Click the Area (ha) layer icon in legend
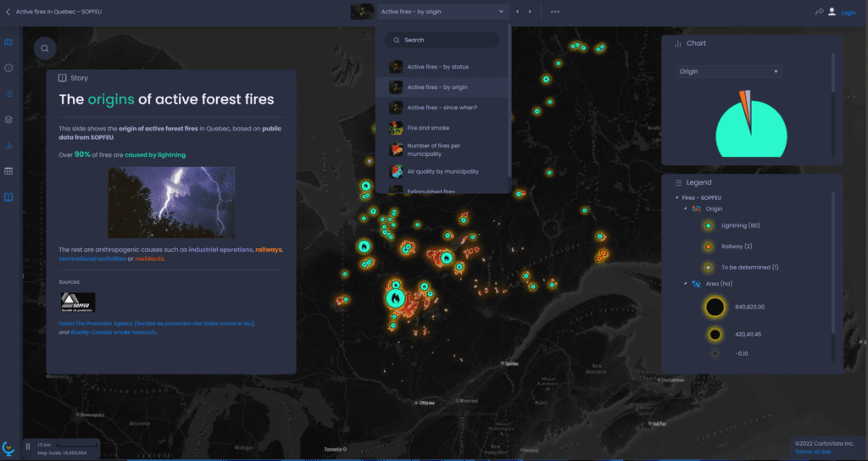The height and width of the screenshot is (461, 868). [x=697, y=283]
